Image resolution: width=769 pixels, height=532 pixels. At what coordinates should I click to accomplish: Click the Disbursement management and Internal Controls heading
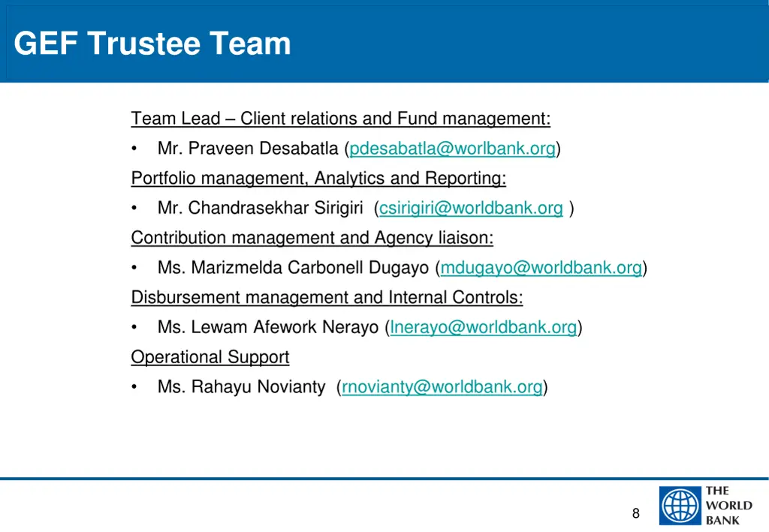[x=327, y=297]
